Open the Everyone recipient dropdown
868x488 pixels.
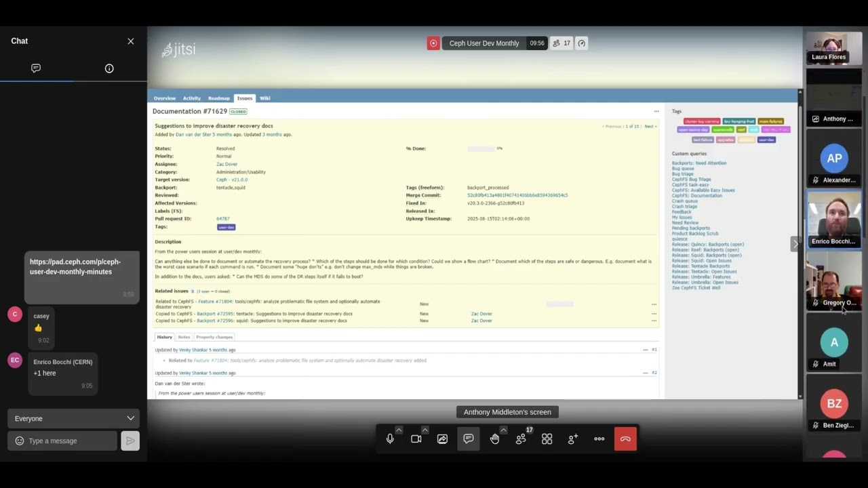(x=73, y=418)
